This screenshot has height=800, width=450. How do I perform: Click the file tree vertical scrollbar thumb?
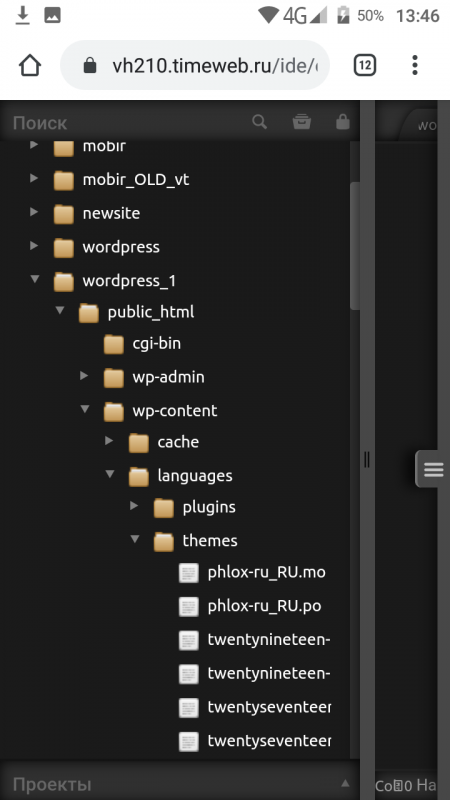tap(355, 246)
